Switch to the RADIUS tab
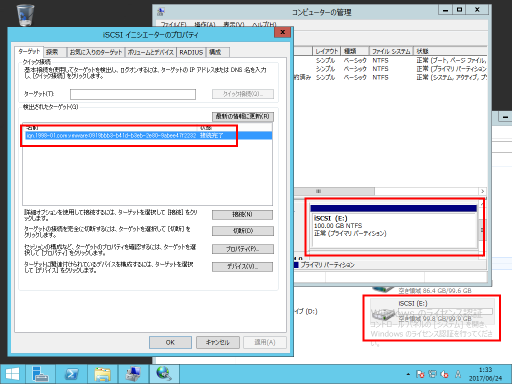 click(191, 52)
